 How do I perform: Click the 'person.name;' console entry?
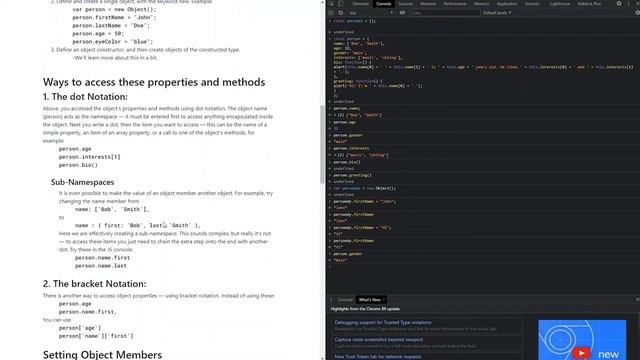(347, 109)
